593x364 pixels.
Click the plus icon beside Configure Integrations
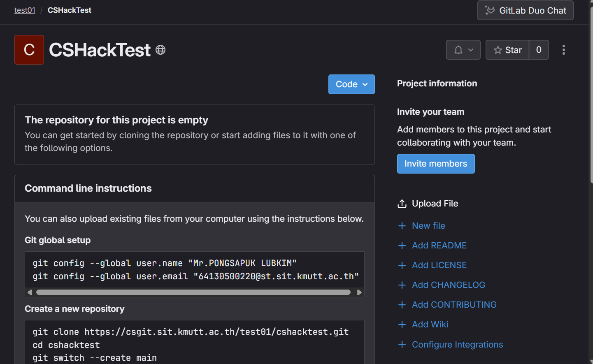pyautogui.click(x=402, y=344)
